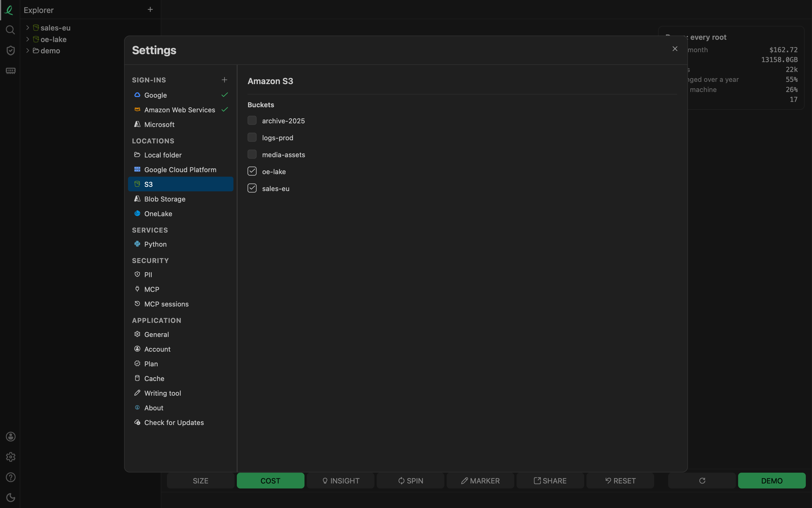Click the green DEMO button

772,480
